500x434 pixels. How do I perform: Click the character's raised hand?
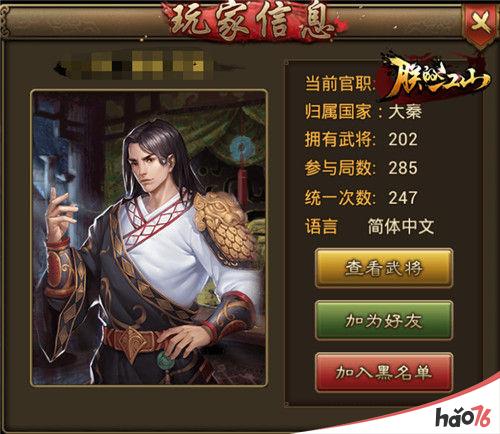point(60,213)
